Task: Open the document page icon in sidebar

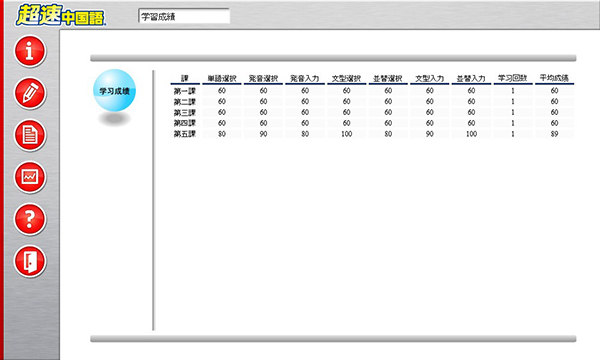Action: point(30,135)
